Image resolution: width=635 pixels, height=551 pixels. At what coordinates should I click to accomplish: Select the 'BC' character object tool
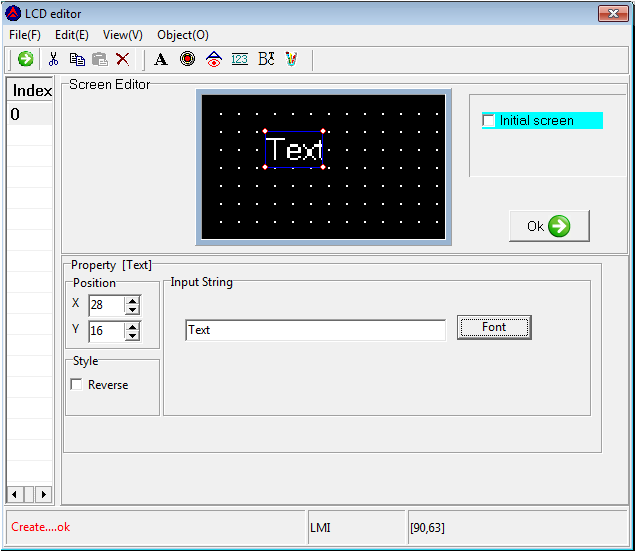[x=266, y=59]
